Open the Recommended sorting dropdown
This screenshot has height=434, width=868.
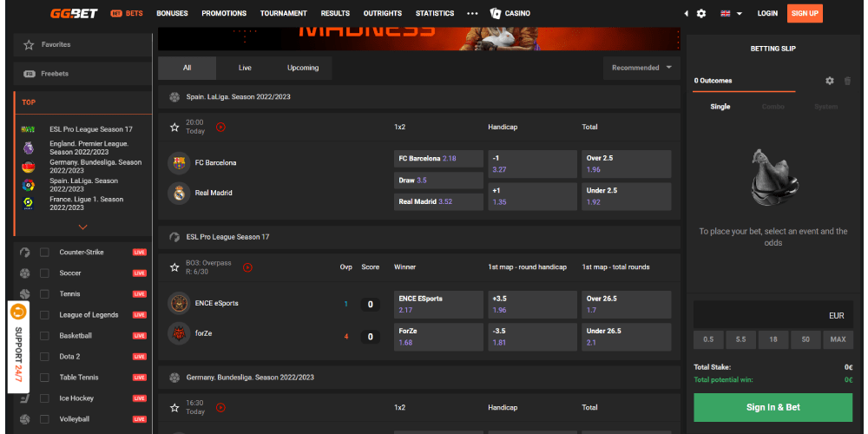click(x=641, y=68)
